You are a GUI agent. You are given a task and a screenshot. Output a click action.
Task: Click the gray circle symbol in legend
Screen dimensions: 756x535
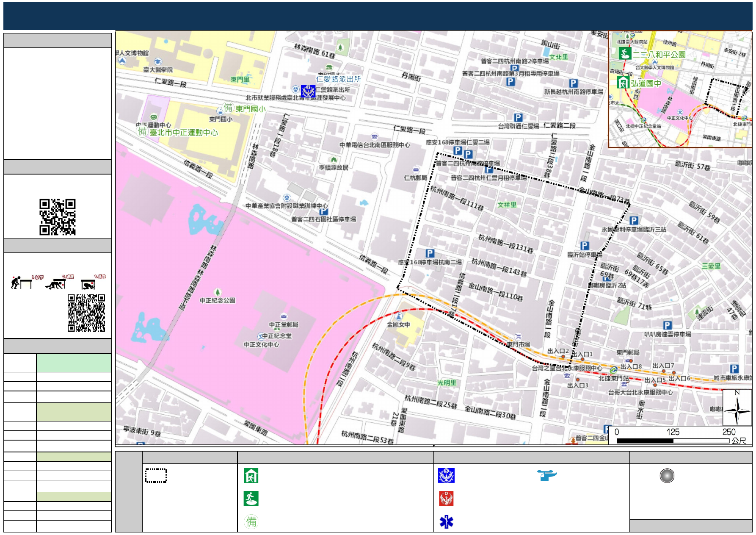667,476
